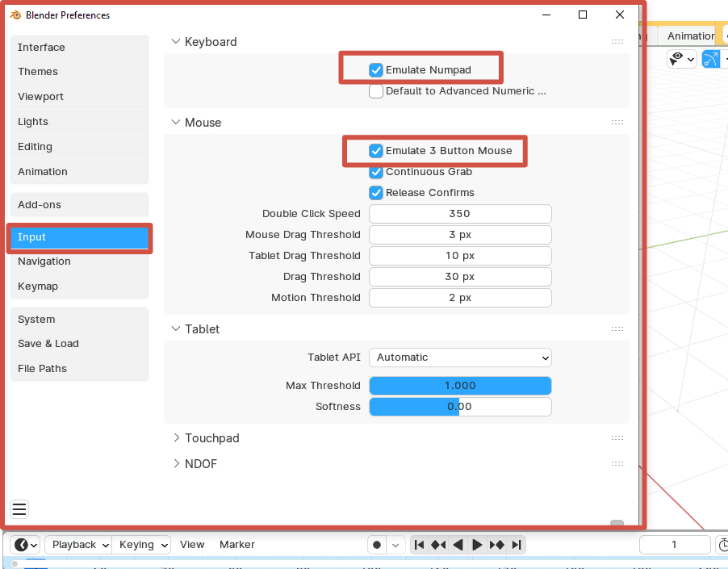Play the animation forward
The image size is (728, 569).
477,545
